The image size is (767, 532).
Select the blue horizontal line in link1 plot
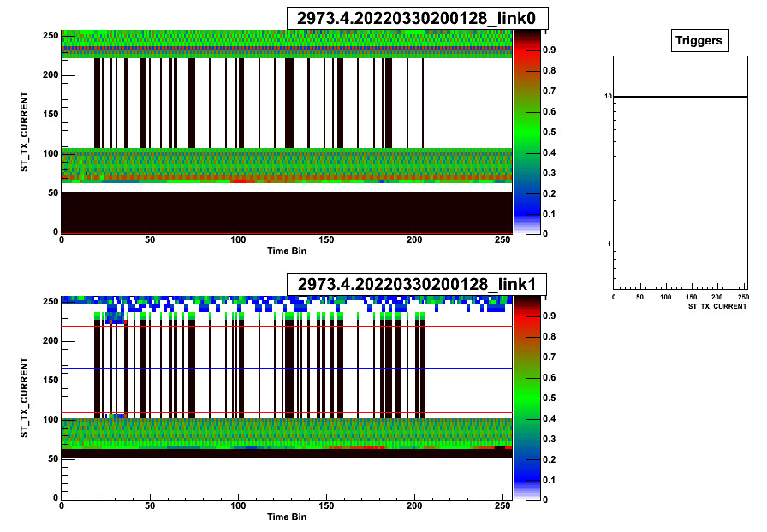pyautogui.click(x=287, y=369)
